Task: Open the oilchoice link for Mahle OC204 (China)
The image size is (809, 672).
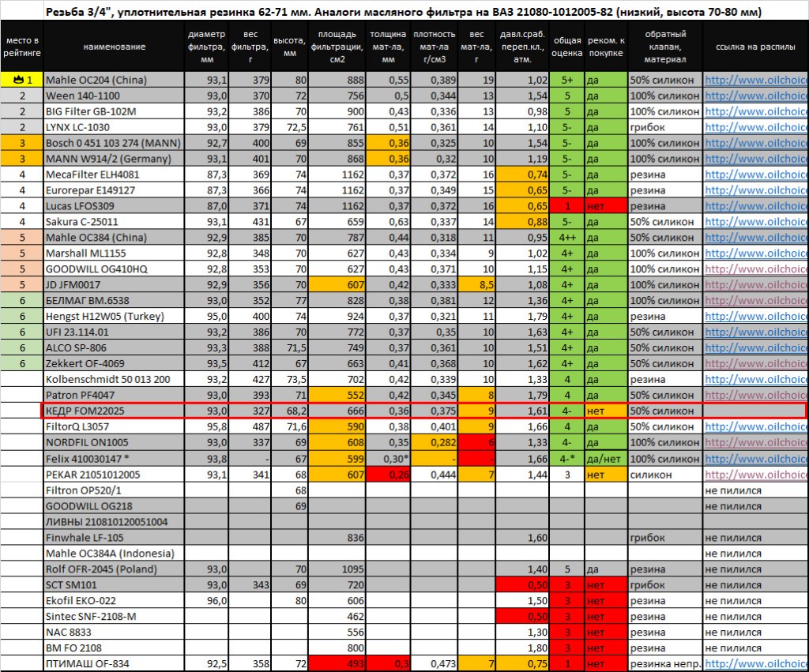Action: (755, 80)
